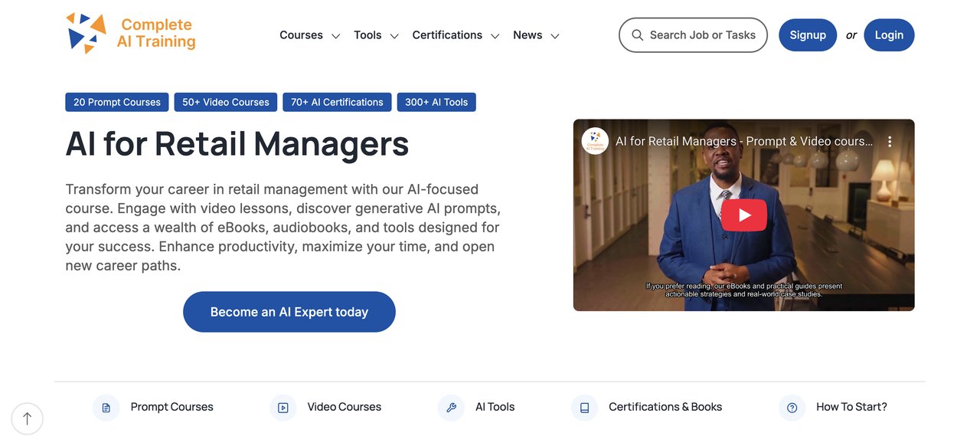The width and height of the screenshot is (980, 446).
Task: Click the Search Job or Tasks field
Action: (x=693, y=35)
